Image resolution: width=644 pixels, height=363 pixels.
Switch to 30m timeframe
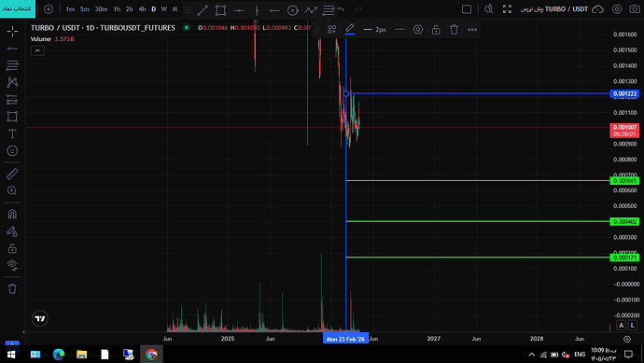[x=101, y=9]
